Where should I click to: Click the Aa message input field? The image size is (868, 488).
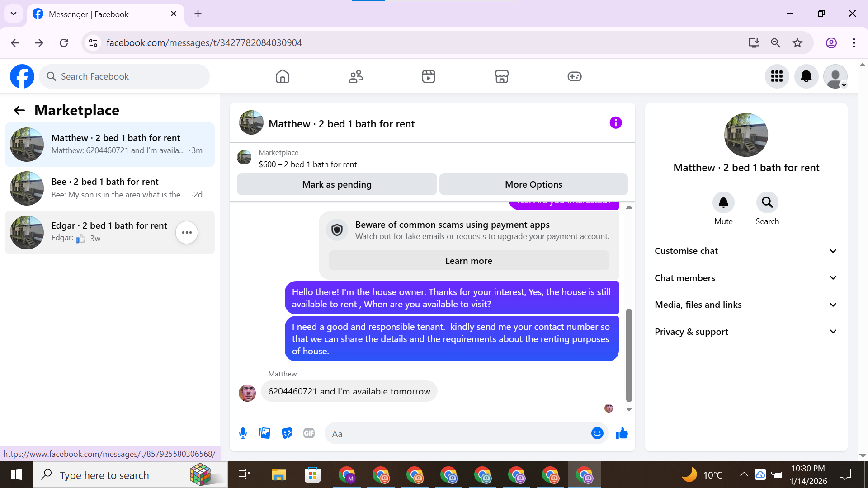point(457,434)
